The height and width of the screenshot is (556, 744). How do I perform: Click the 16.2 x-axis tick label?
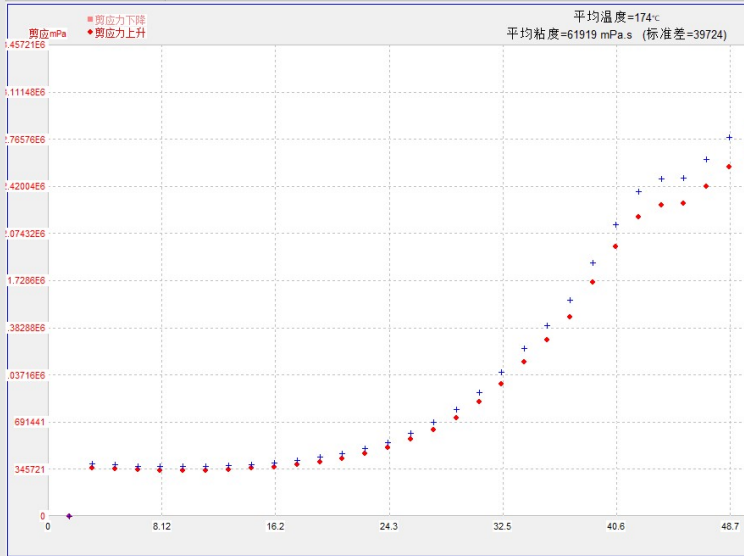[x=275, y=526]
